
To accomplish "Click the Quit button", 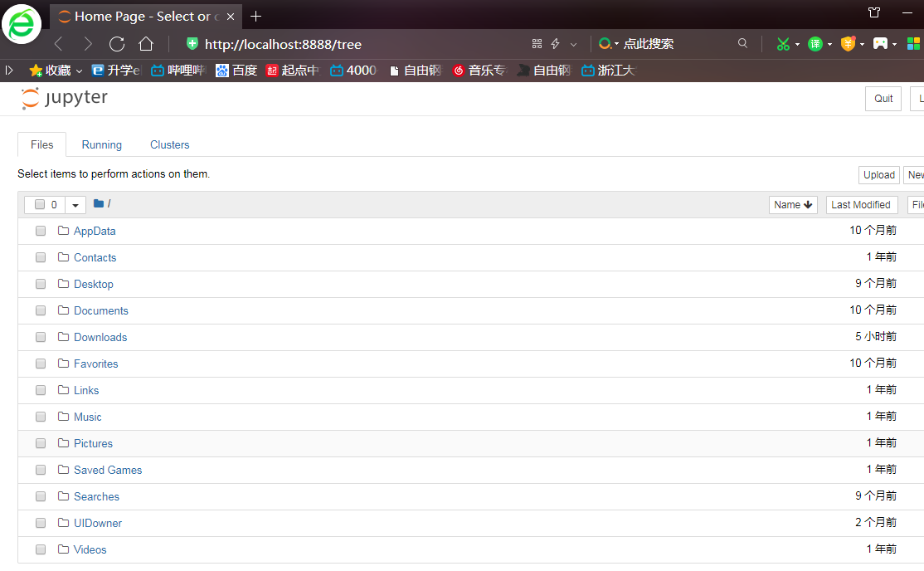I will coord(883,99).
